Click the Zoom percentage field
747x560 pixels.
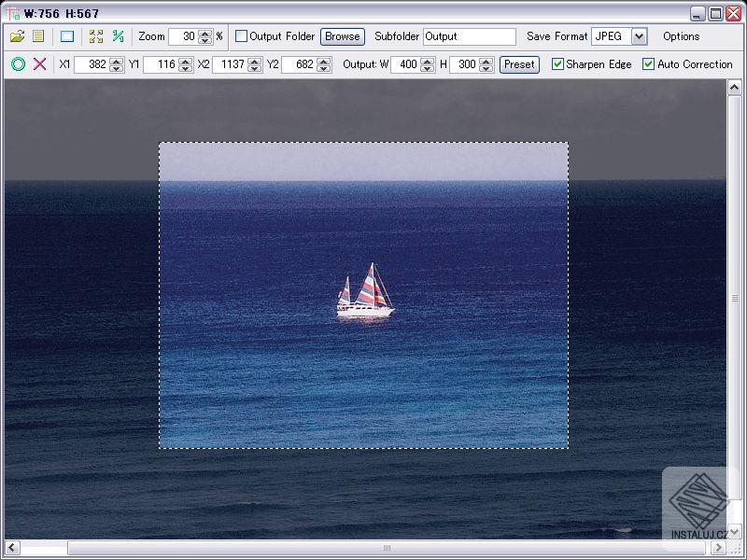(x=184, y=36)
